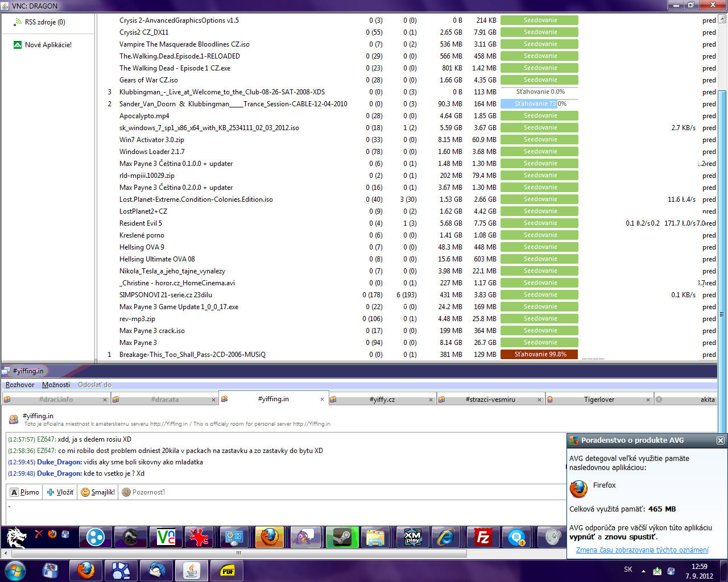This screenshot has width=728, height=582.
Task: Switch to the #yiffy.cz chat tab
Action: point(382,400)
